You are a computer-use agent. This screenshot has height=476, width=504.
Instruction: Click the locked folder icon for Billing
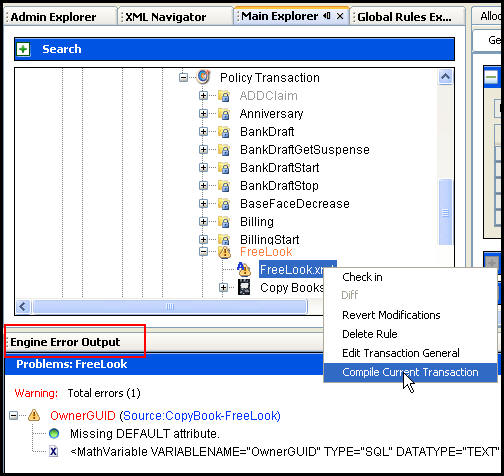224,222
